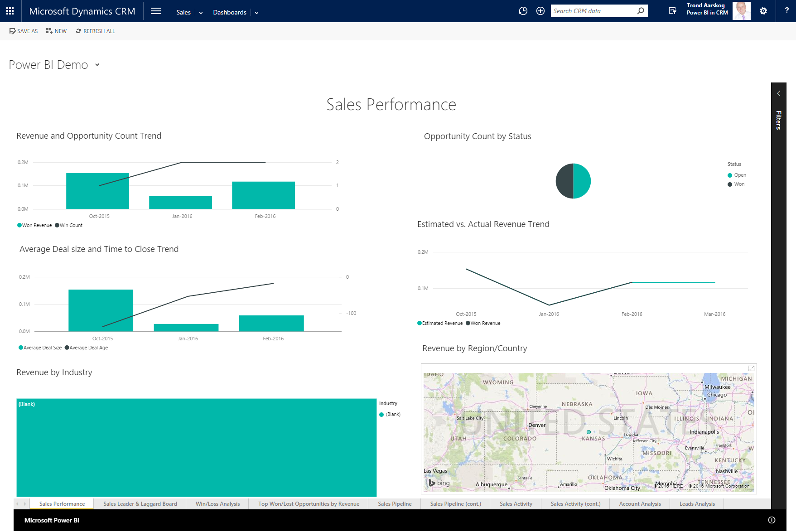Open Top Won/Lost Opportunities by Revenue tab
Viewport: 796px width, 532px height.
coord(309,504)
